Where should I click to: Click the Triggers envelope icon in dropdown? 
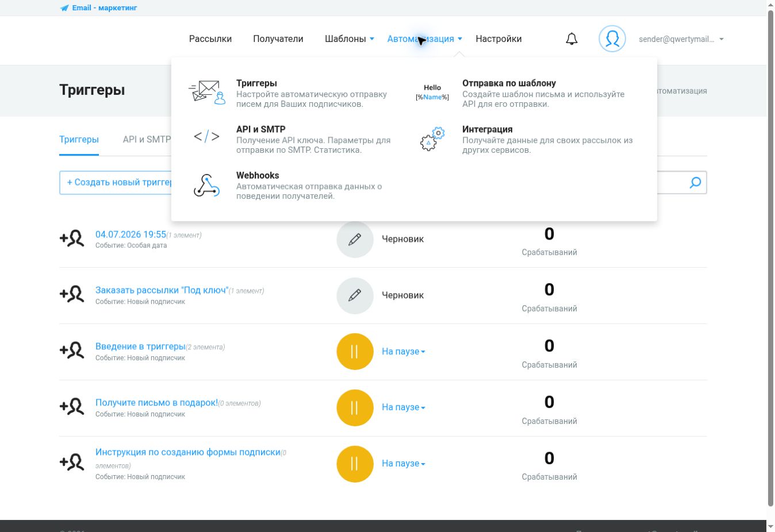207,92
